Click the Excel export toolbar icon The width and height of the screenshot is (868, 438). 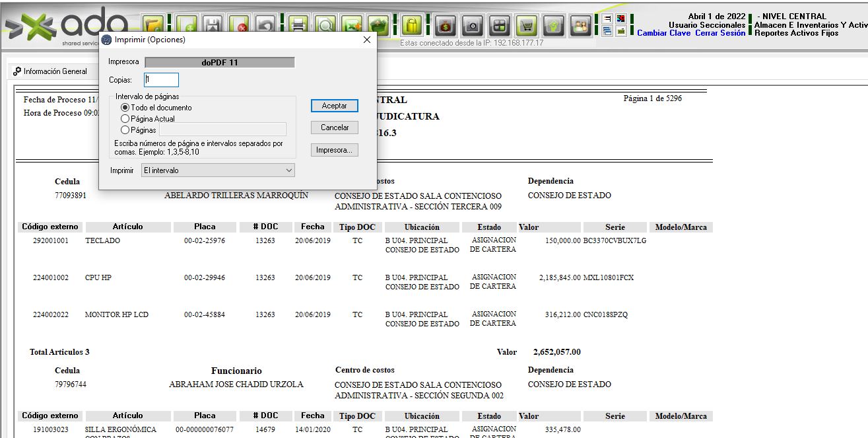coord(352,25)
